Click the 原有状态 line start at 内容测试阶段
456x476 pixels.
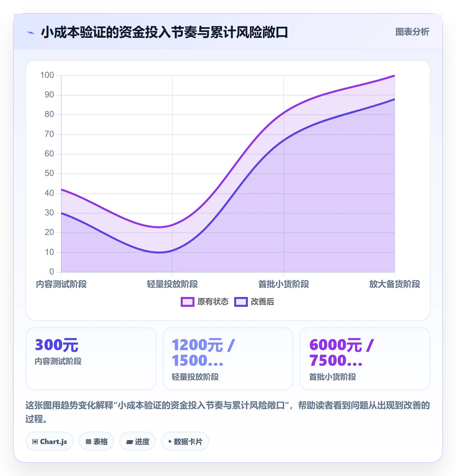(62, 189)
